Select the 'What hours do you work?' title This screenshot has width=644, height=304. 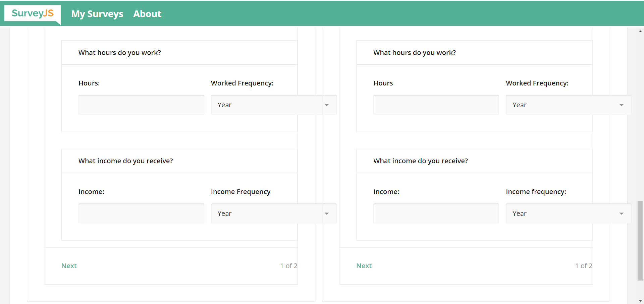click(x=119, y=52)
